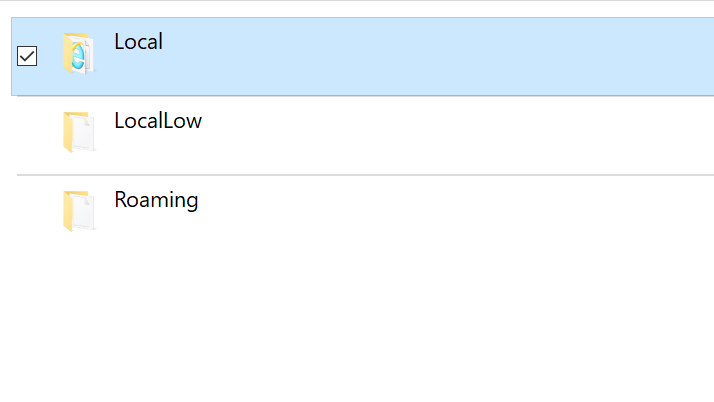This screenshot has height=402, width=714.
Task: Click the Local folder icon
Action: click(x=78, y=54)
